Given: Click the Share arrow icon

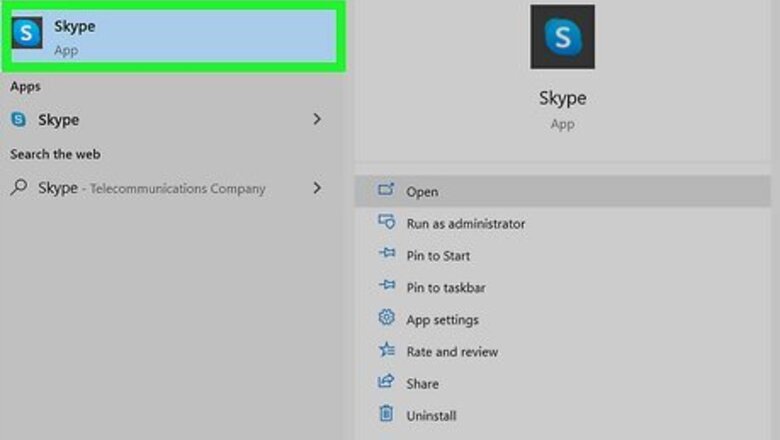Looking at the screenshot, I should tap(386, 383).
